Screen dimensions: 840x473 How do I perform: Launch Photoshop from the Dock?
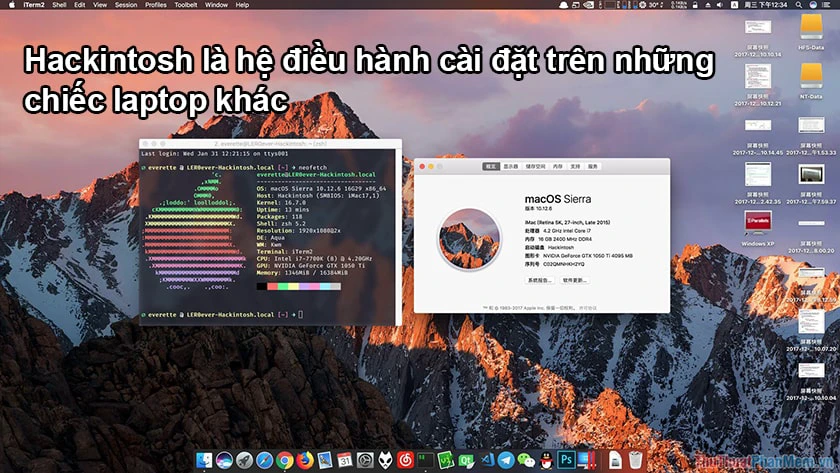[x=566, y=460]
